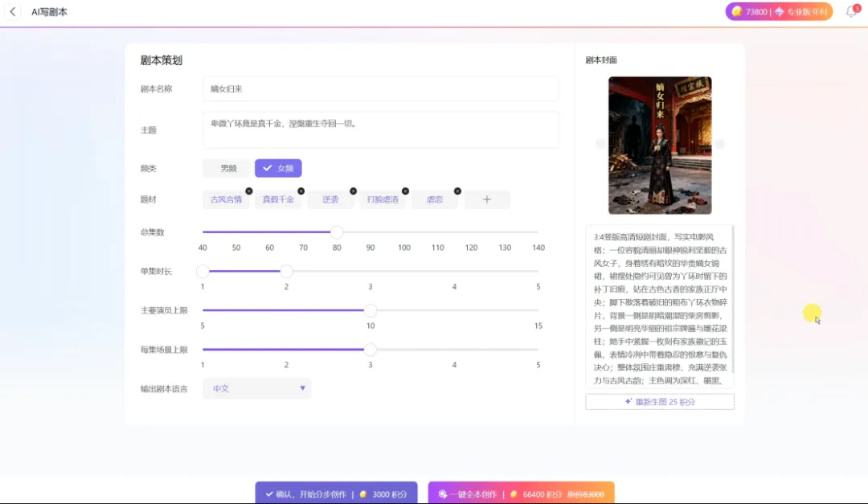
Task: Click the 每集场景上限 slider handle
Action: 371,350
